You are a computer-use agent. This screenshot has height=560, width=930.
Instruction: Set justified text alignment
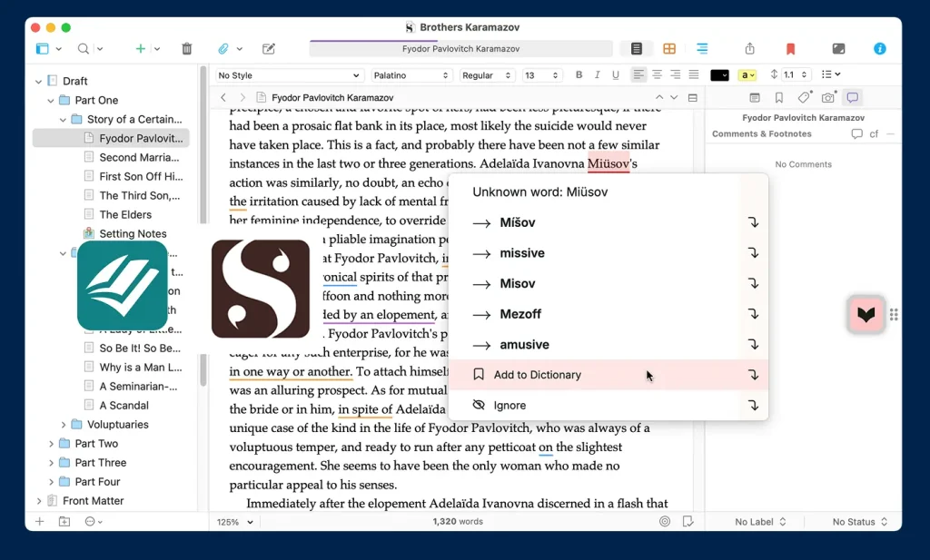coord(693,74)
